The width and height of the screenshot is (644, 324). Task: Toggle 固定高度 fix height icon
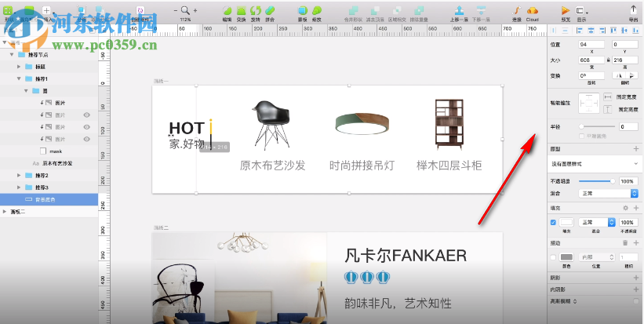pos(607,110)
